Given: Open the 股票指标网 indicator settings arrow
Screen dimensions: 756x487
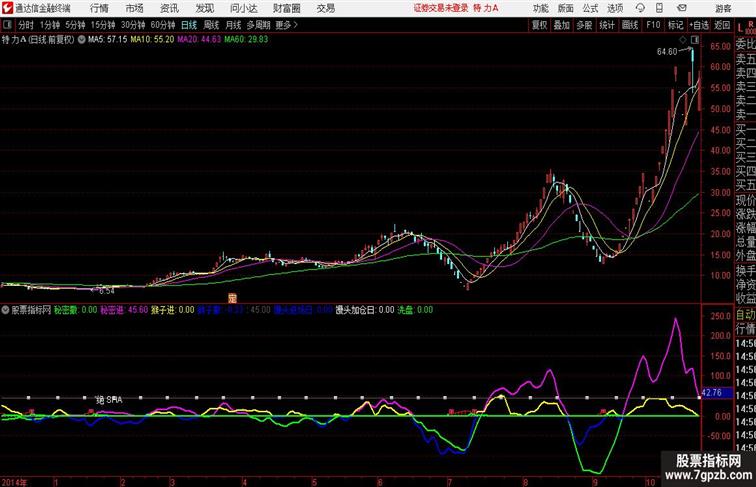Looking at the screenshot, I should [5, 310].
